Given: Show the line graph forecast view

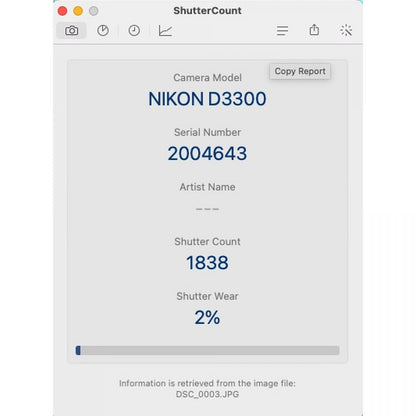Looking at the screenshot, I should pyautogui.click(x=165, y=31).
